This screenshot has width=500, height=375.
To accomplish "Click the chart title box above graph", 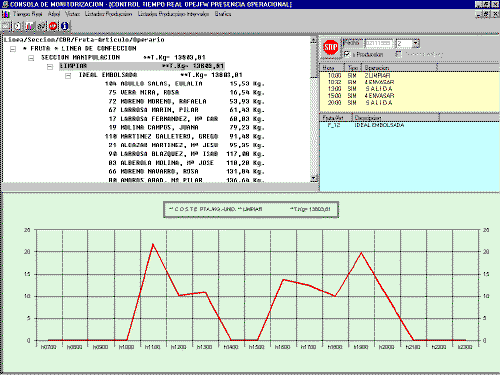I will (x=251, y=209).
